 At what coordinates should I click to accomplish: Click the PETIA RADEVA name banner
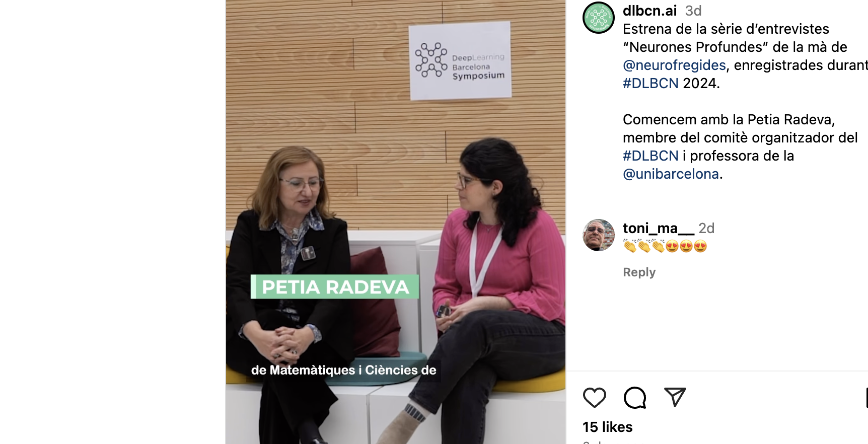point(335,287)
